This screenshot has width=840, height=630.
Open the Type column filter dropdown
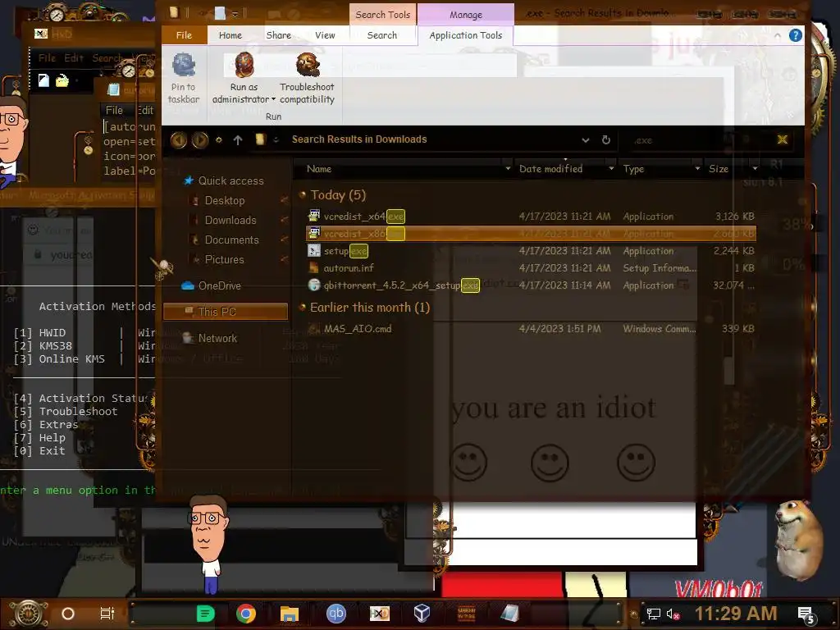point(697,169)
